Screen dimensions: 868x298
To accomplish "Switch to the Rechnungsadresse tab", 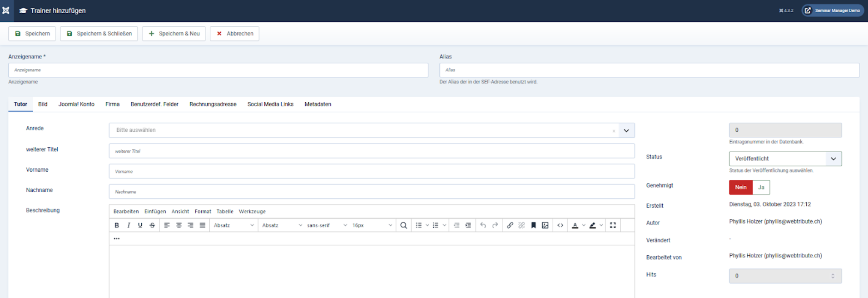I will tap(213, 104).
